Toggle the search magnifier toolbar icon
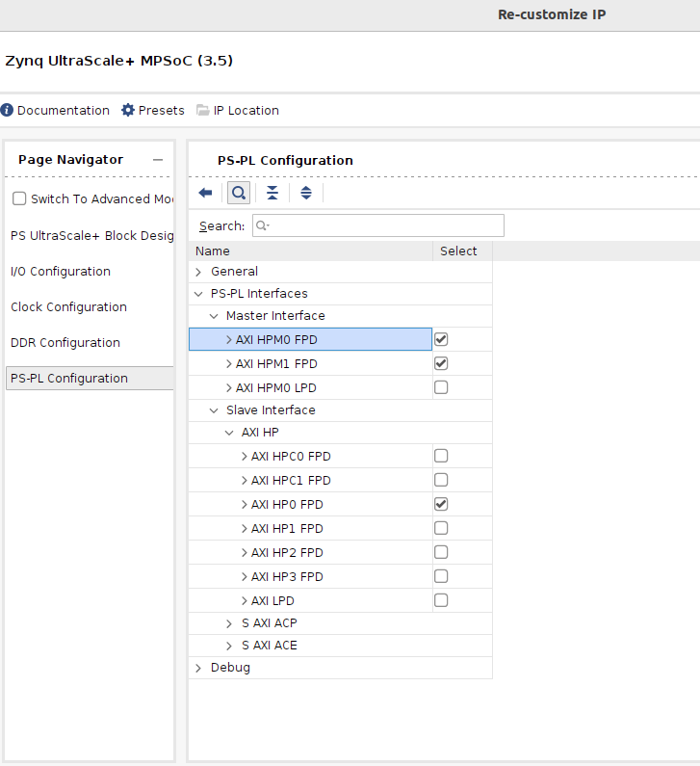The height and width of the screenshot is (766, 700). coord(238,193)
